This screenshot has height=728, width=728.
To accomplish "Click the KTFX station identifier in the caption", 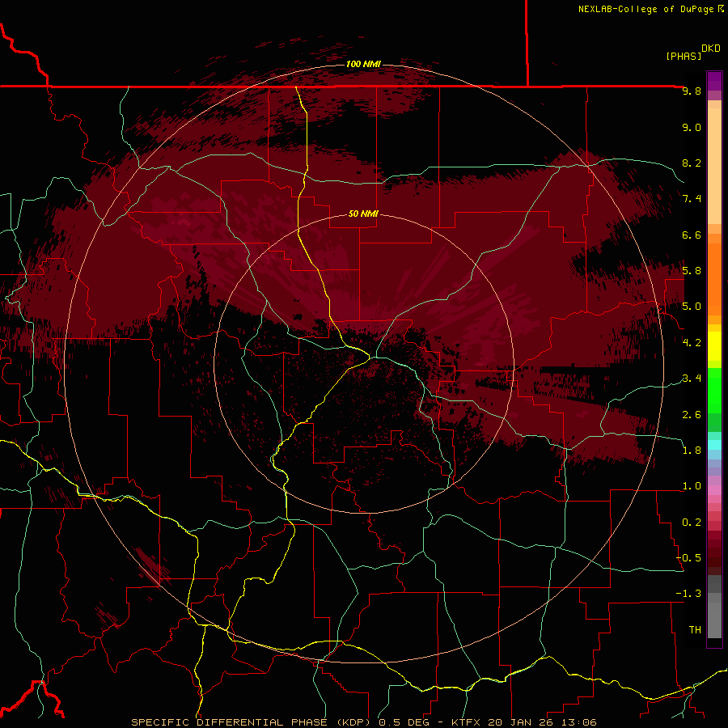I will pyautogui.click(x=468, y=722).
